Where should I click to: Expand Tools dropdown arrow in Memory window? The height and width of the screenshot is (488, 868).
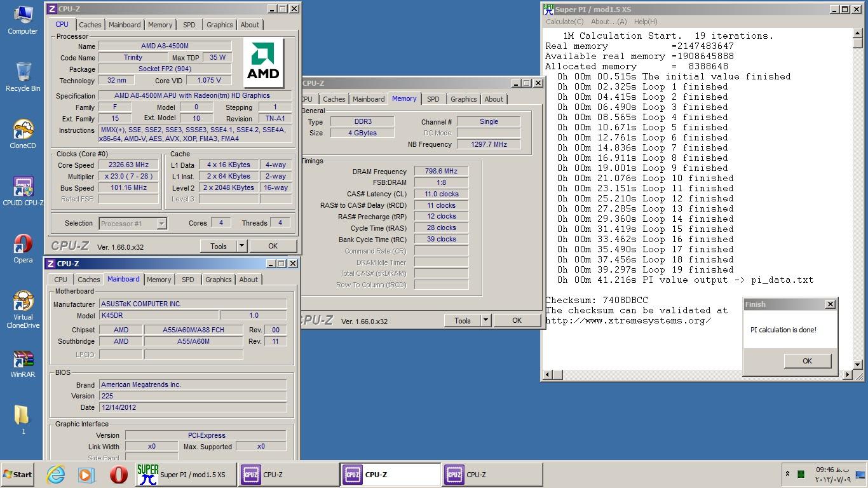(485, 320)
